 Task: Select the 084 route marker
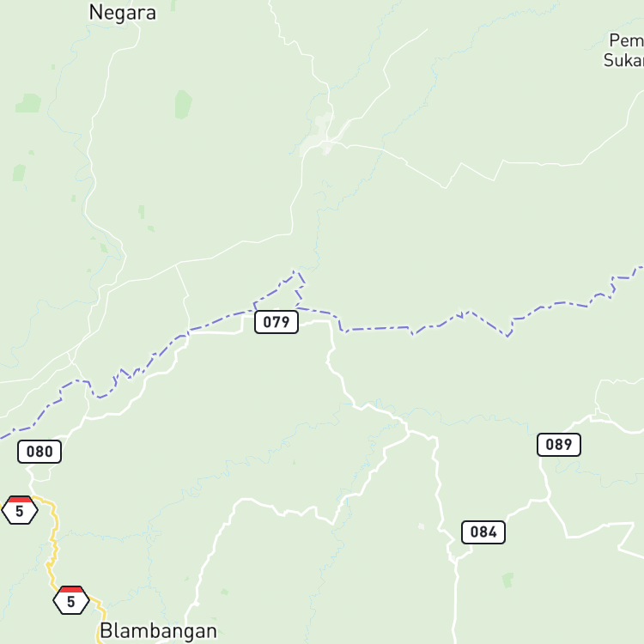(483, 532)
